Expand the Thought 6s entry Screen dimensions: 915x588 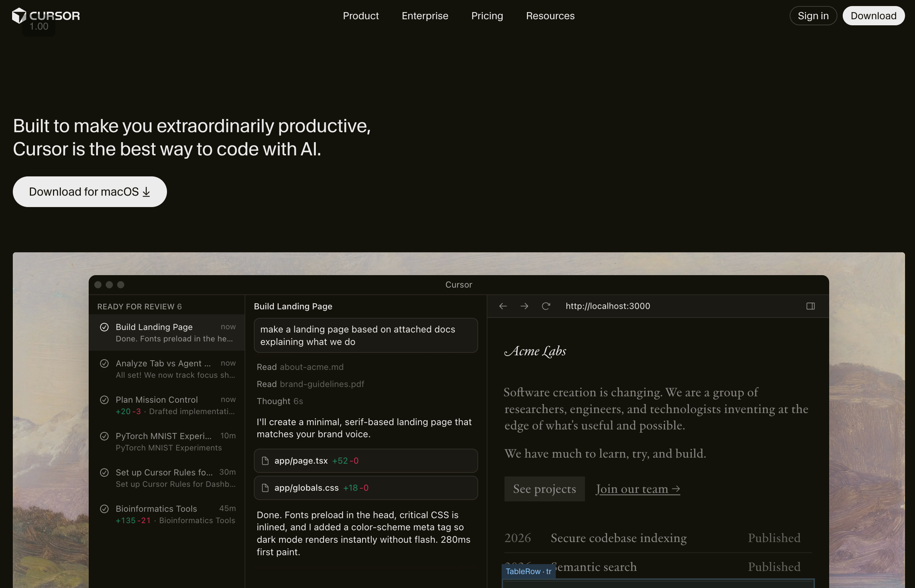(x=280, y=401)
